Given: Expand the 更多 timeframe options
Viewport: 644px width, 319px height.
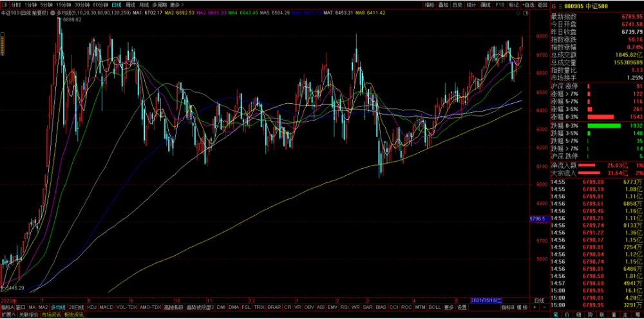Looking at the screenshot, I should pyautogui.click(x=176, y=5).
